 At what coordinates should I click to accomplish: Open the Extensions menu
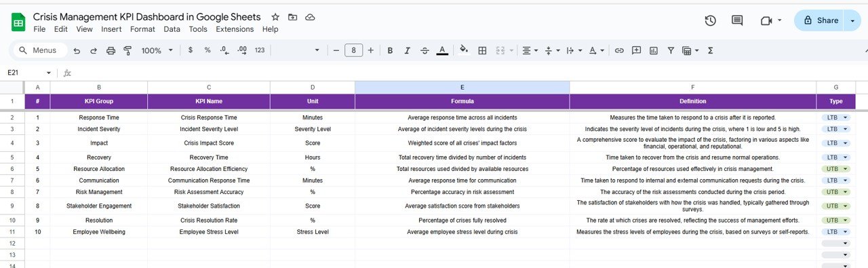click(235, 29)
